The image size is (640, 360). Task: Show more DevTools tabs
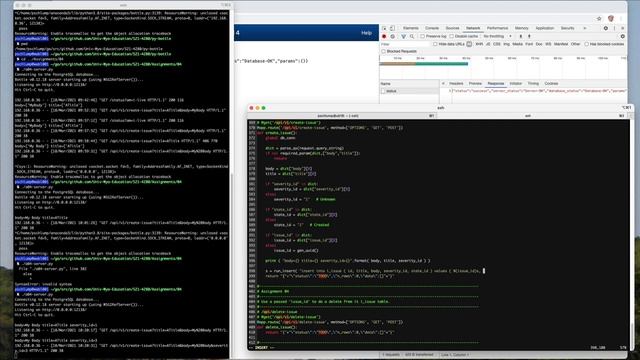pyautogui.click(x=585, y=28)
